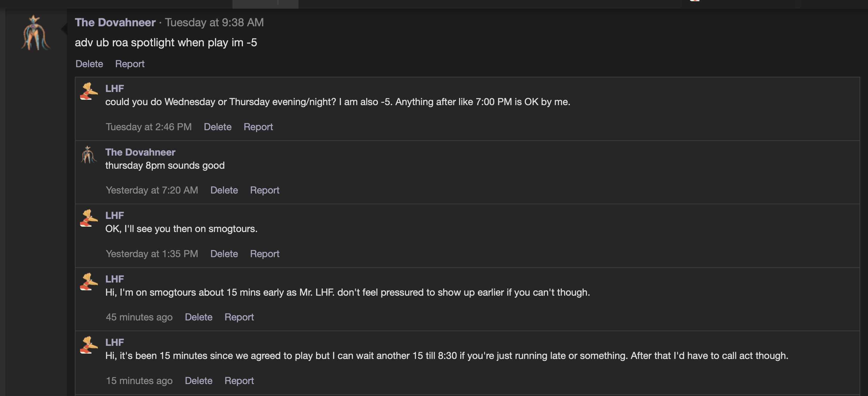Click The Dovahneer's large Deoxys avatar

tap(35, 33)
